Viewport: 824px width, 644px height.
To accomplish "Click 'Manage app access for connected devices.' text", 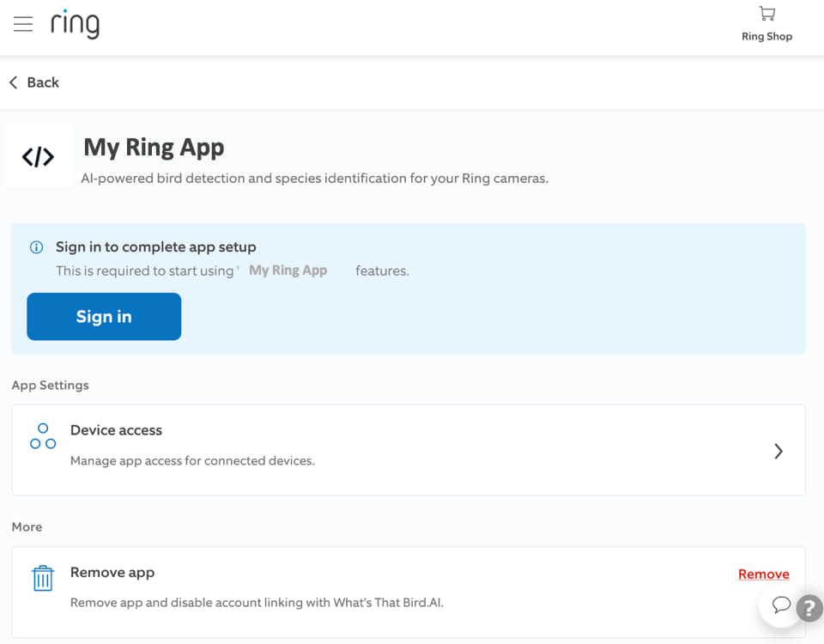I will click(x=192, y=461).
